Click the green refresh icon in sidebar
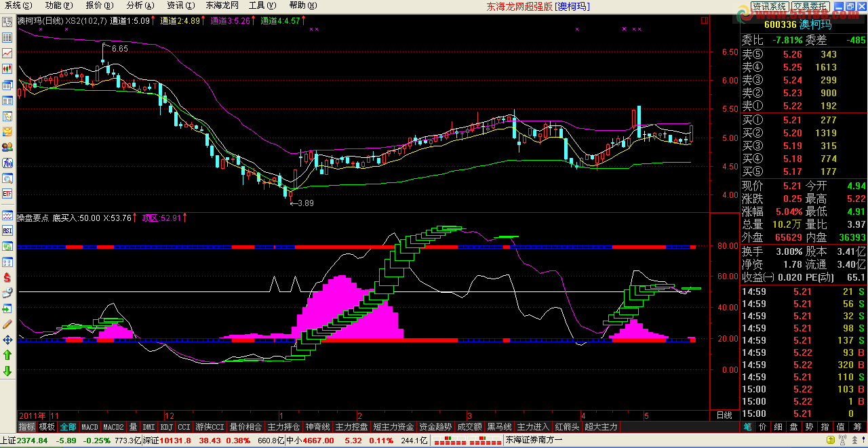868x448 pixels. pos(7,247)
